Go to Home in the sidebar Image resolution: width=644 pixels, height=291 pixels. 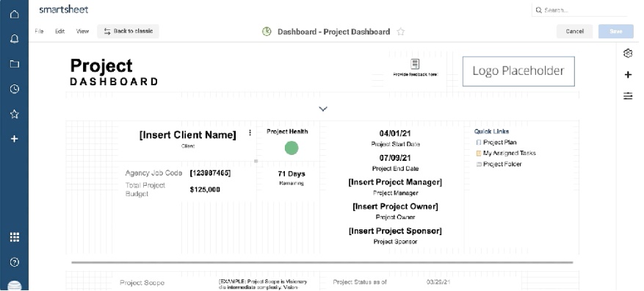pos(15,15)
